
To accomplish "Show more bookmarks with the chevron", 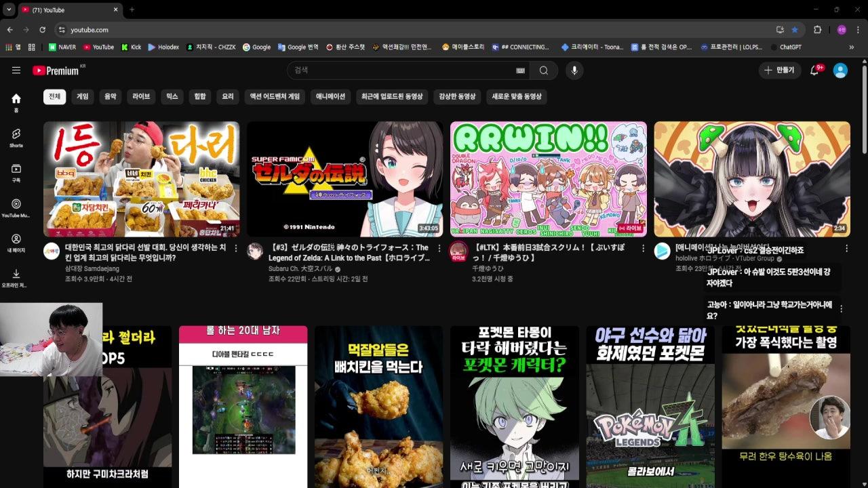I will click(x=852, y=47).
